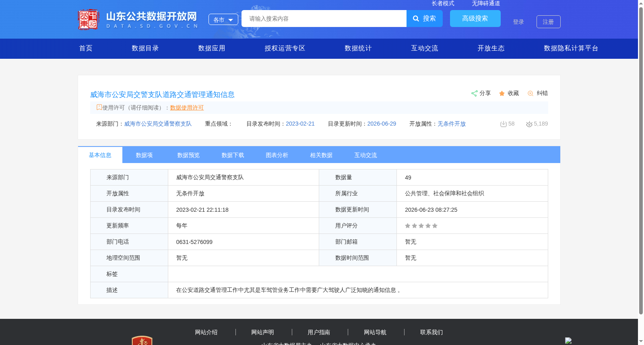Click the Shandong data portal logo

[138, 19]
